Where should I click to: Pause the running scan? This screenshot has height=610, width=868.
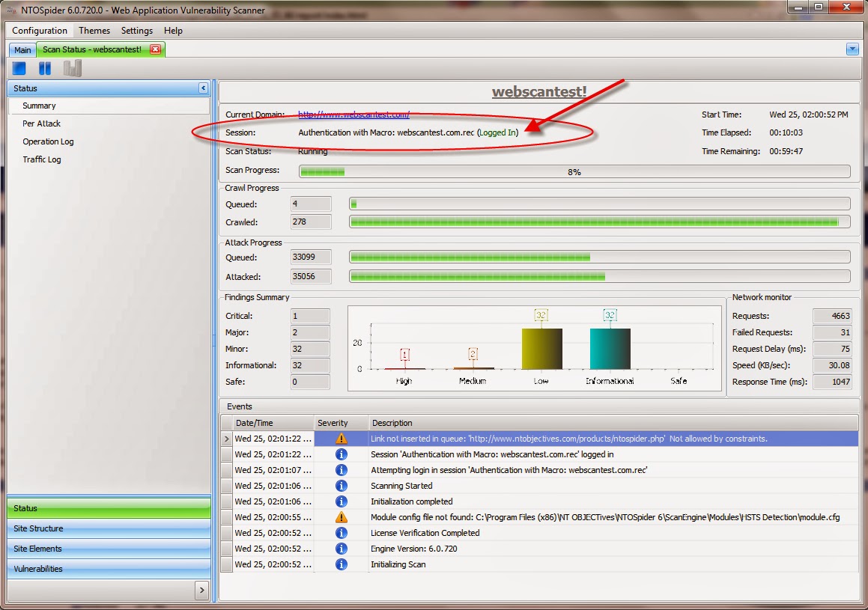click(x=45, y=69)
